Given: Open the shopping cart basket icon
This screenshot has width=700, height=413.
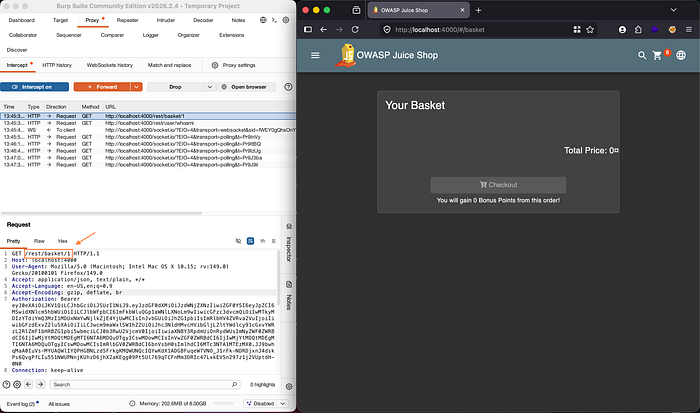Looking at the screenshot, I should (658, 55).
